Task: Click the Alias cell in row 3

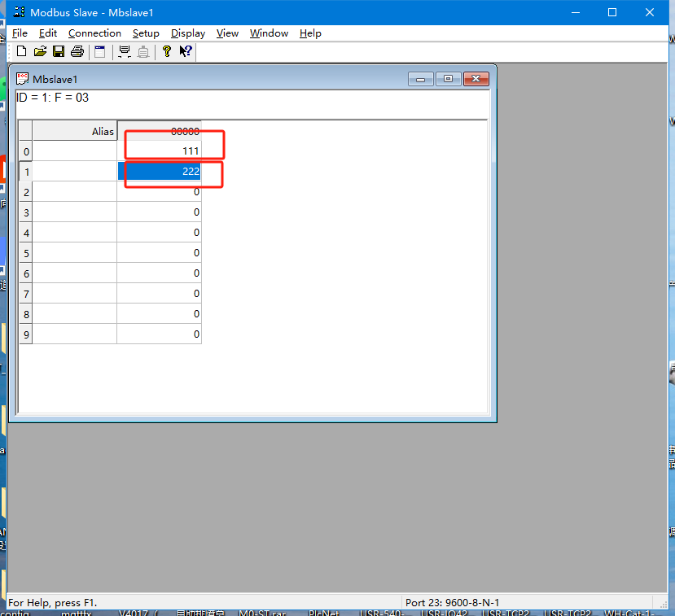Action: click(x=75, y=212)
